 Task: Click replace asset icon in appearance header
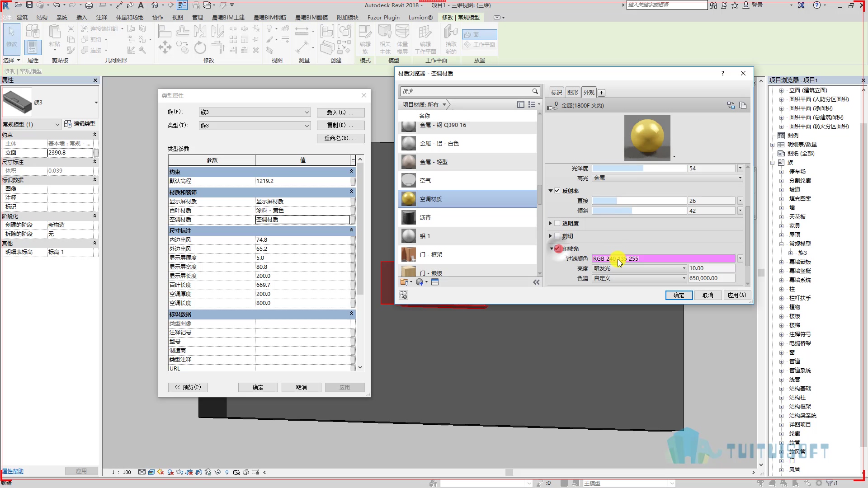pyautogui.click(x=731, y=105)
